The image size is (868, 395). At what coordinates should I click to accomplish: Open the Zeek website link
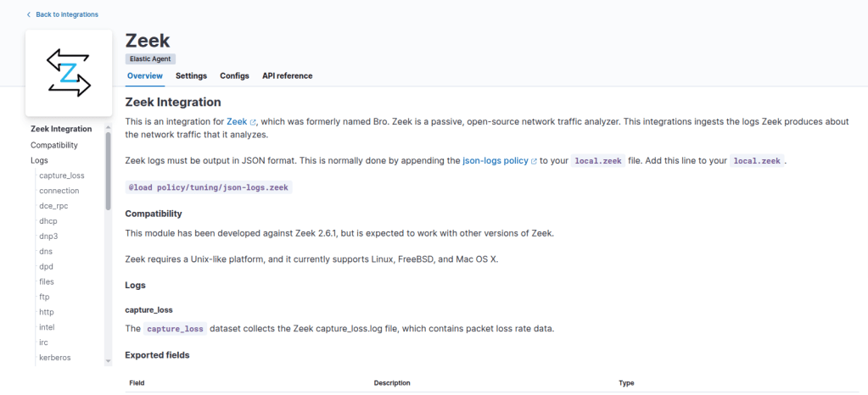click(237, 122)
